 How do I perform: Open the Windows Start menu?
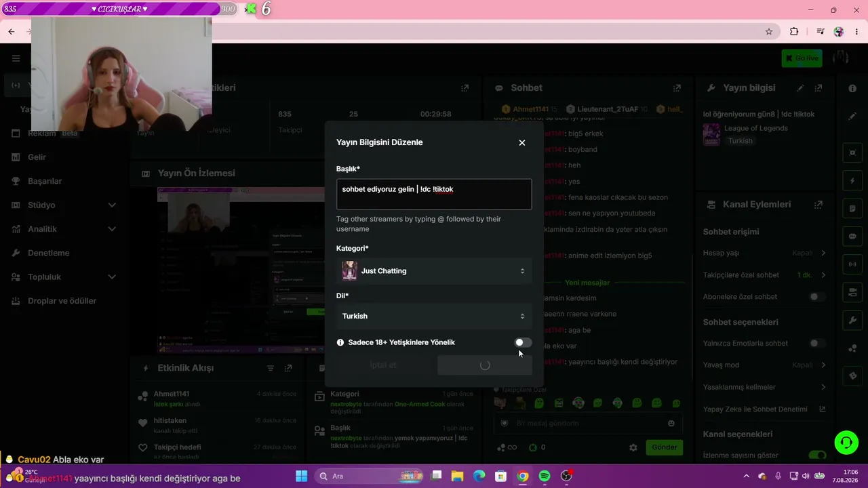coord(301,476)
